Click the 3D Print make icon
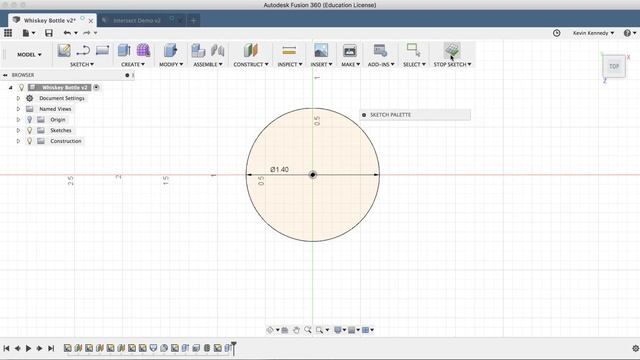The height and width of the screenshot is (360, 640). click(x=350, y=51)
